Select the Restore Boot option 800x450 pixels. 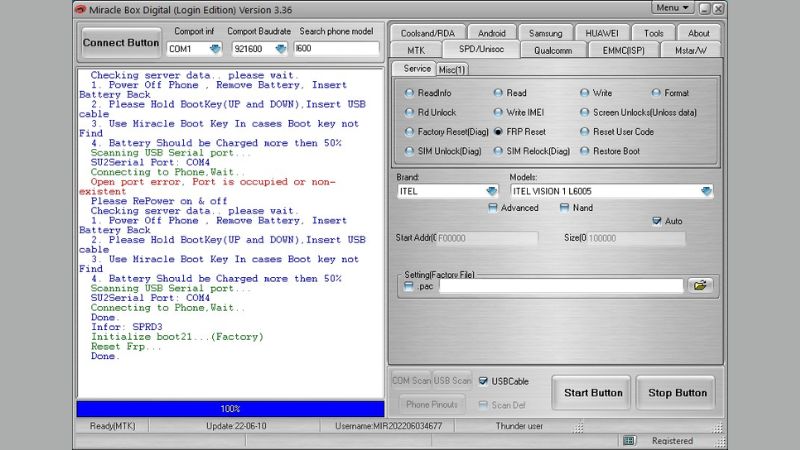click(x=585, y=151)
